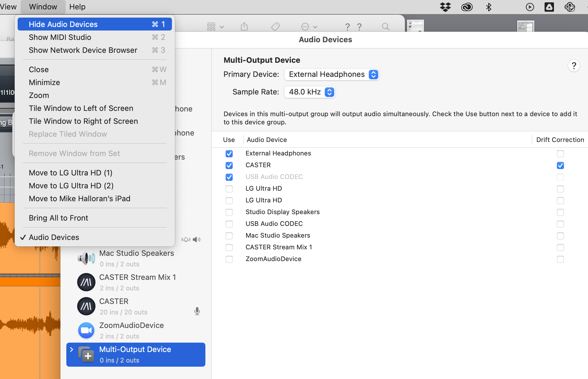Click the ZoomAudioDevice camera icon
This screenshot has height=379, width=588.
(x=86, y=330)
